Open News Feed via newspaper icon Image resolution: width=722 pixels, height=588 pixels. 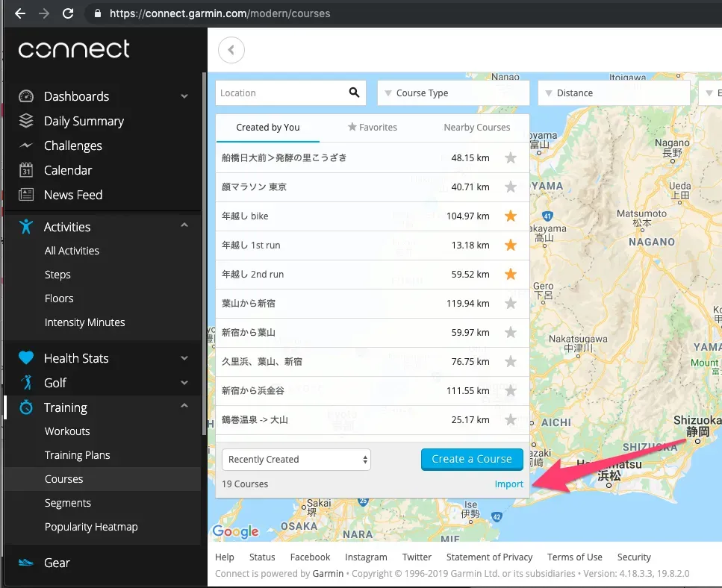[x=25, y=195]
